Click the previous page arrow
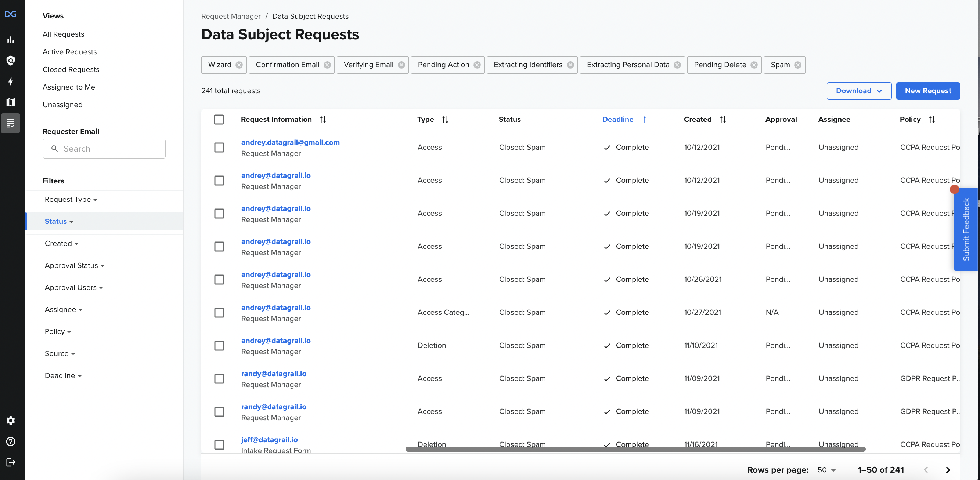980x480 pixels. (926, 470)
